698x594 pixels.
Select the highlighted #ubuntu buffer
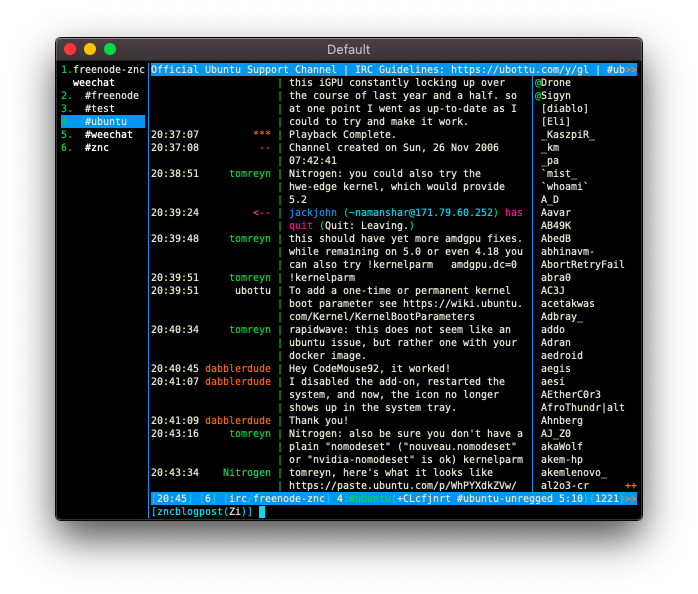[102, 121]
